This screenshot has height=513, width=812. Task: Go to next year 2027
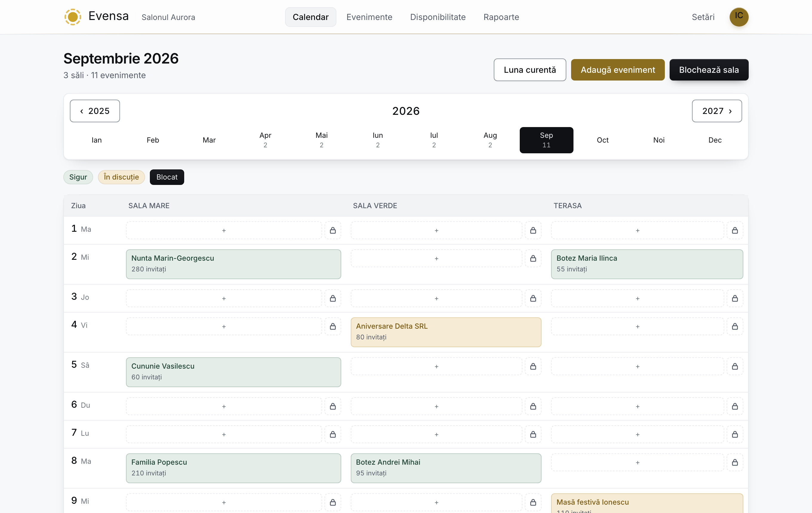(717, 111)
